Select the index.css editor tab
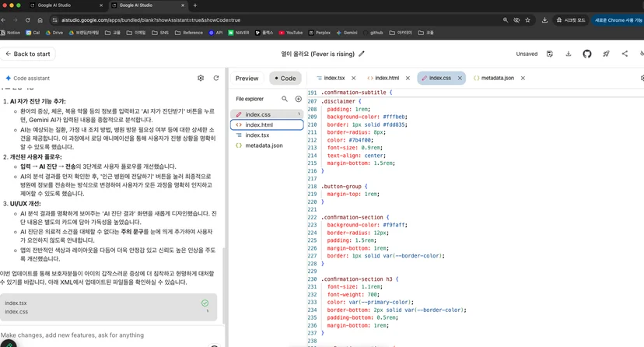The width and height of the screenshot is (644, 347). point(439,78)
